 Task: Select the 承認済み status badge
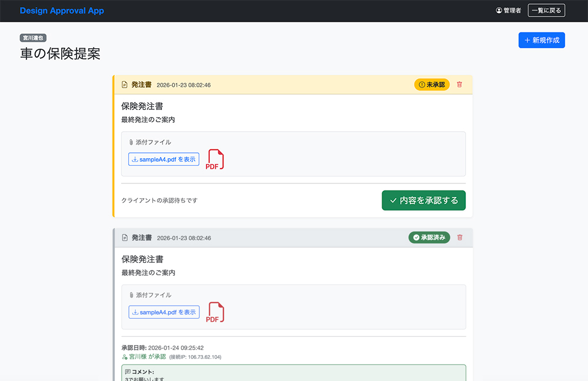[x=428, y=238]
